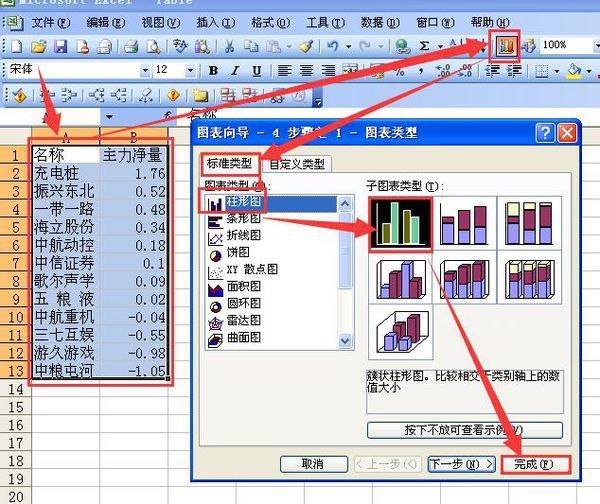This screenshot has width=600, height=504.
Task: Copy selection with the Copy icon
Action: [251, 47]
